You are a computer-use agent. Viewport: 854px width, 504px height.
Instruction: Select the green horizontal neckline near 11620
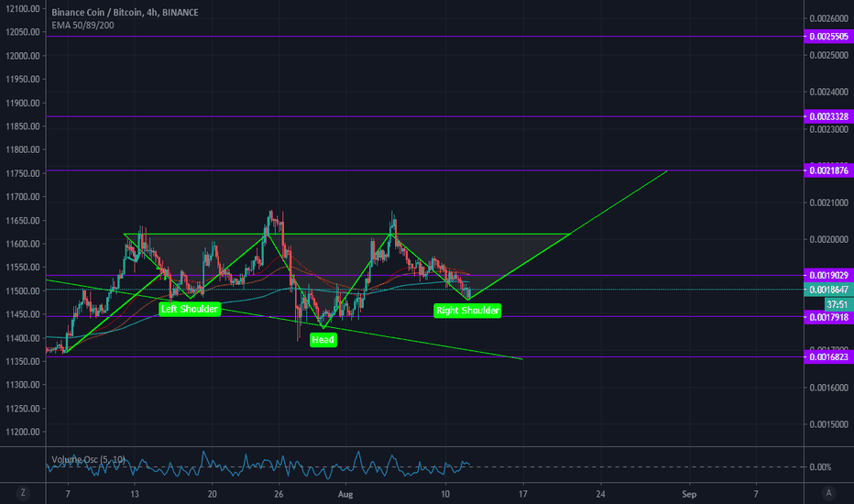coord(346,234)
